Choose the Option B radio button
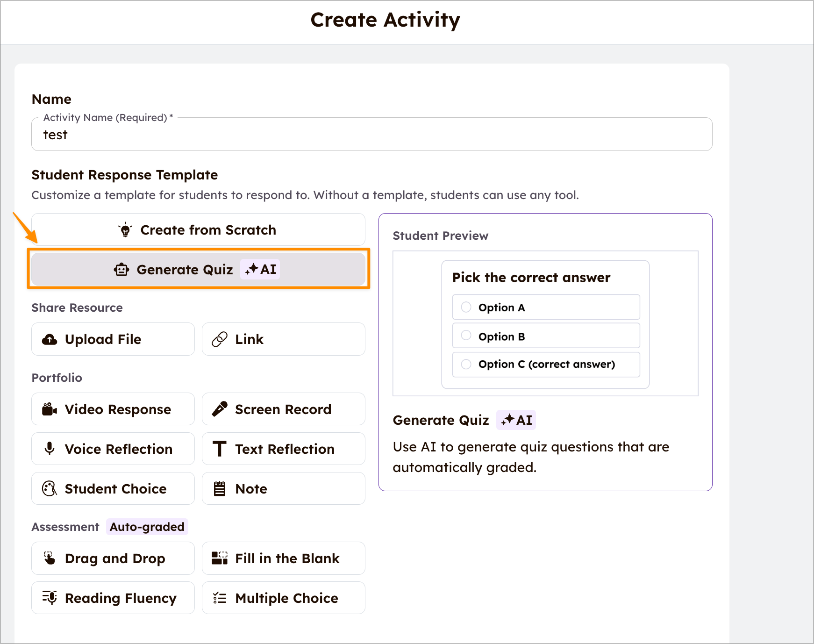The height and width of the screenshot is (644, 814). click(466, 335)
